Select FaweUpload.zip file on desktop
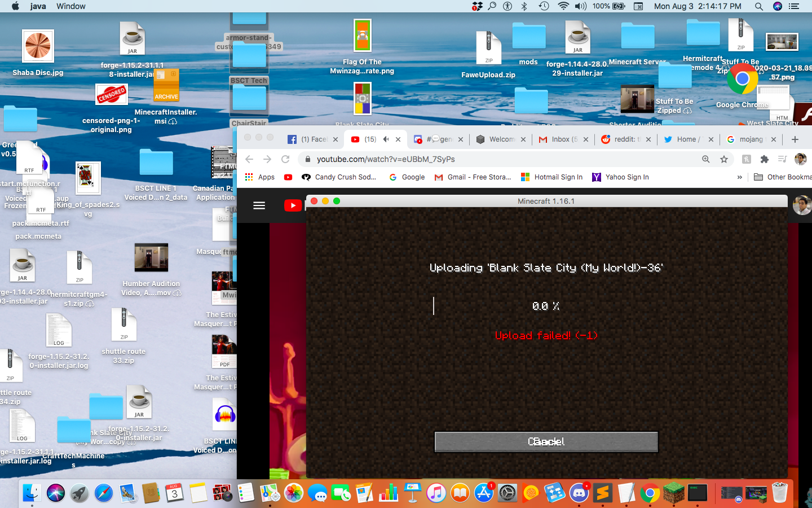The height and width of the screenshot is (508, 812). click(x=488, y=55)
